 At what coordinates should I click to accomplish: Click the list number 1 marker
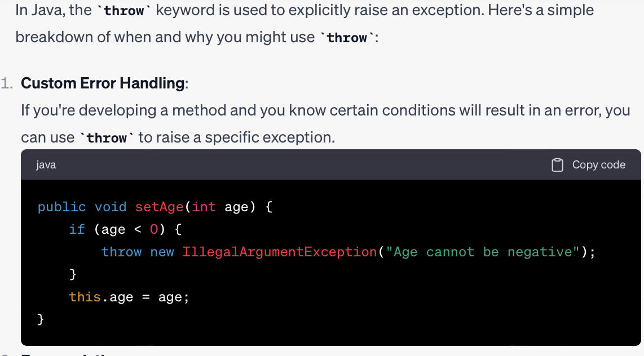tap(7, 83)
